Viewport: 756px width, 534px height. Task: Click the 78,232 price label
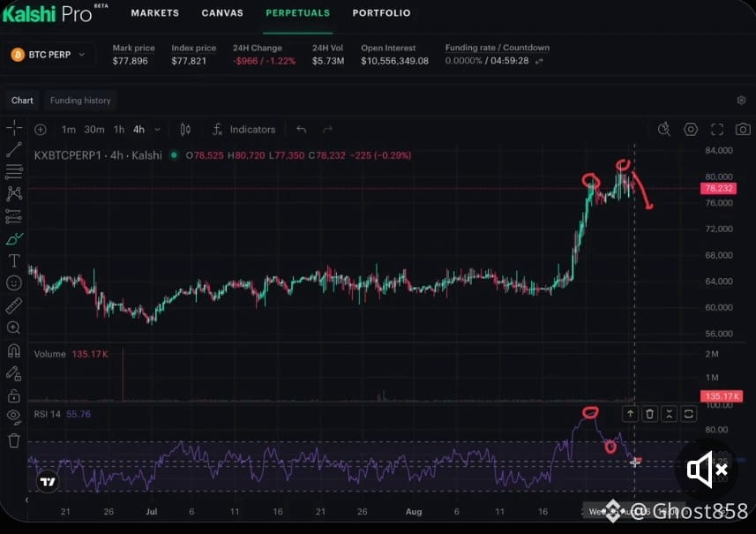point(718,188)
